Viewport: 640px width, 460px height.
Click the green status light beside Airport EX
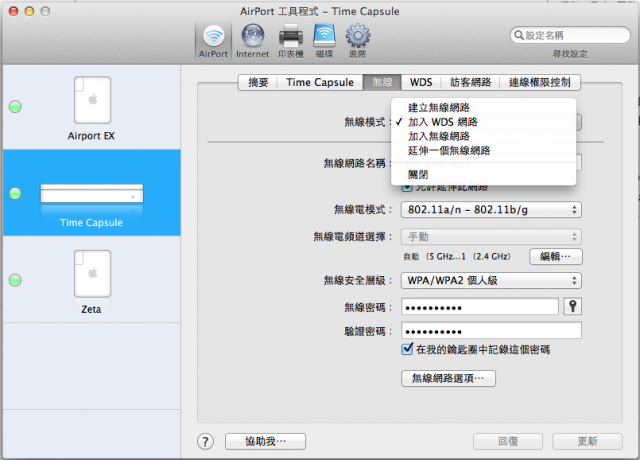pyautogui.click(x=16, y=107)
